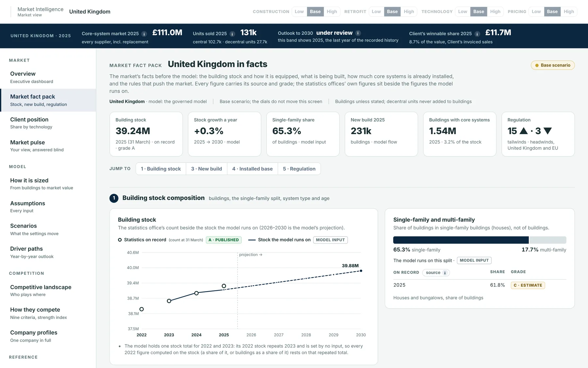588x368 pixels.
Task: Open info icon beside Units sold 2025
Action: [232, 34]
